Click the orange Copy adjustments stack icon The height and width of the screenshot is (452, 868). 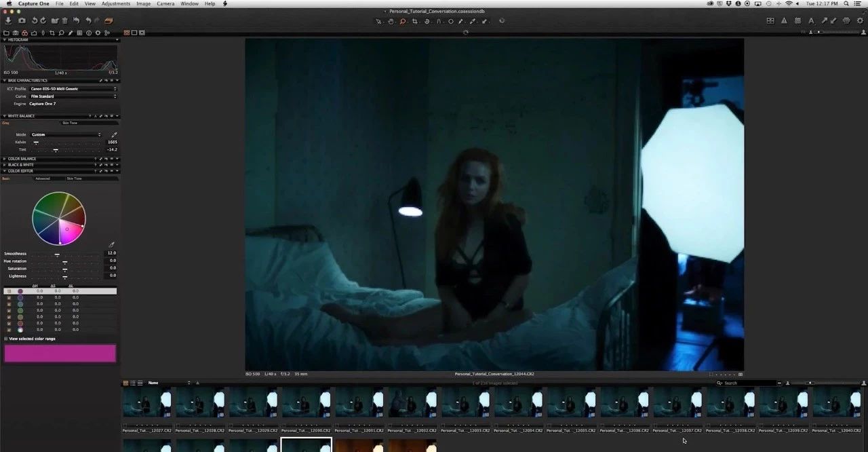[x=108, y=21]
